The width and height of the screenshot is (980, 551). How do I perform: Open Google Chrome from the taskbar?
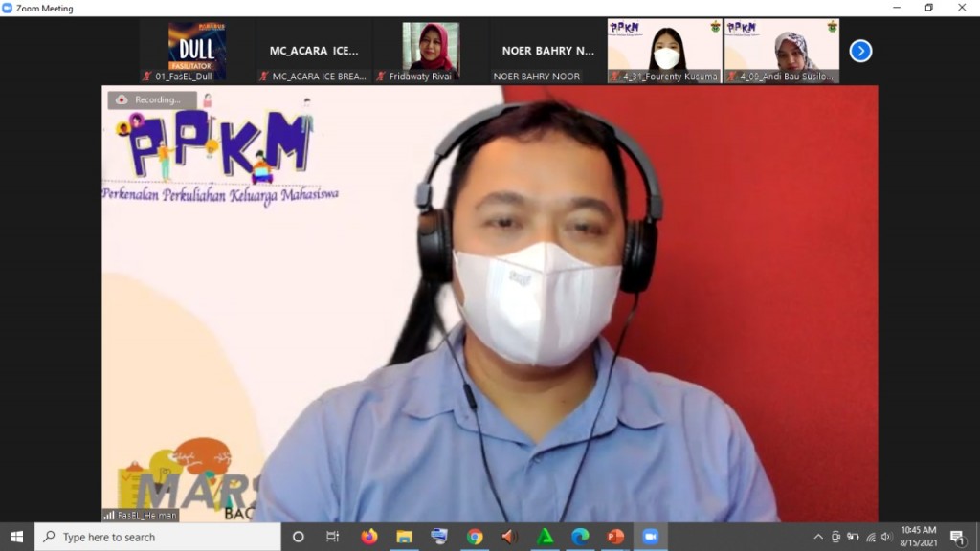click(x=475, y=537)
